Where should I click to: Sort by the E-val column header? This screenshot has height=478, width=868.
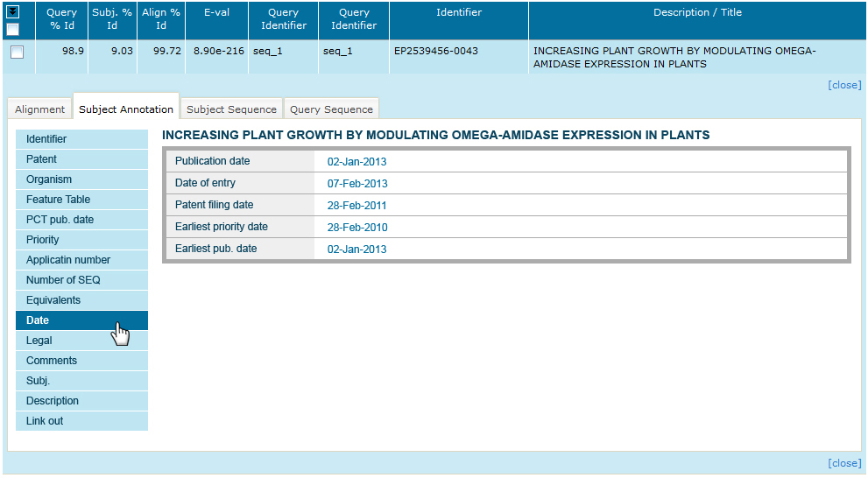(x=216, y=13)
